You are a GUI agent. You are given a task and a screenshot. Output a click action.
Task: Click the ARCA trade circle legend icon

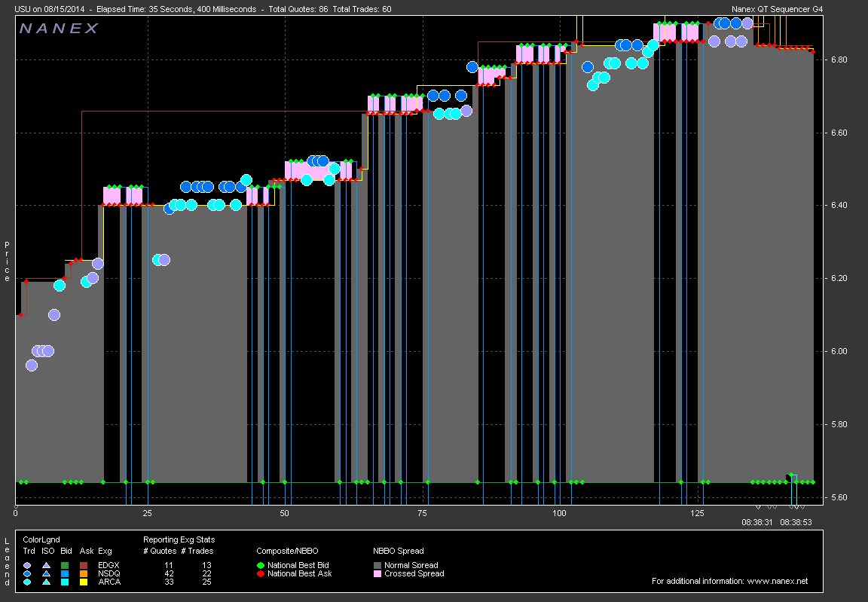coord(28,582)
